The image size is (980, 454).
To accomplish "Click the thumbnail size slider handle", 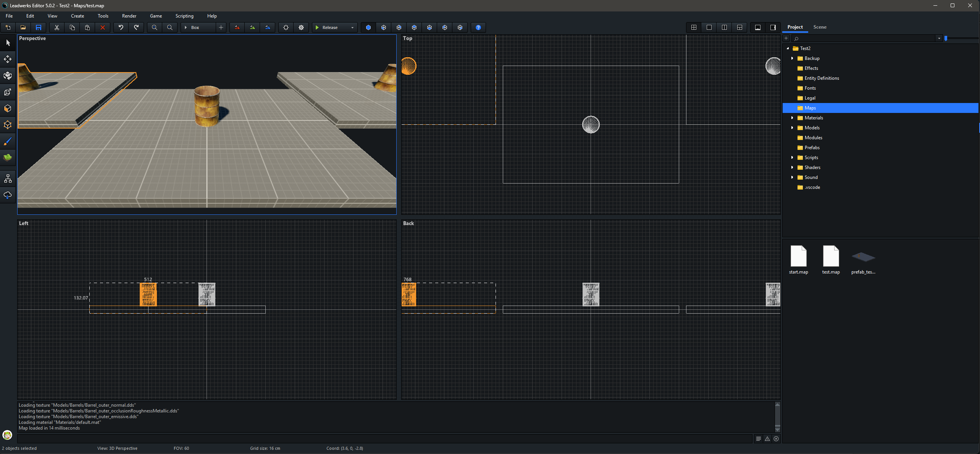I will [946, 38].
